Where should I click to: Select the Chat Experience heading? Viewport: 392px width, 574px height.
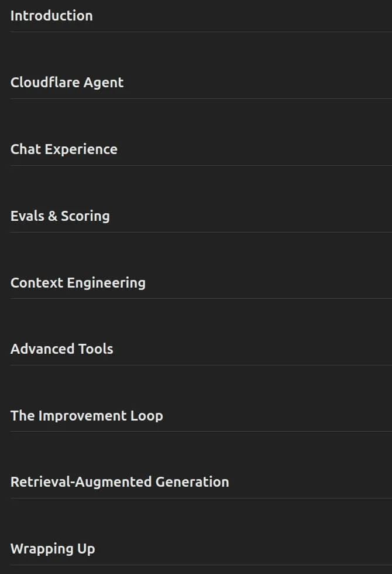pos(64,149)
